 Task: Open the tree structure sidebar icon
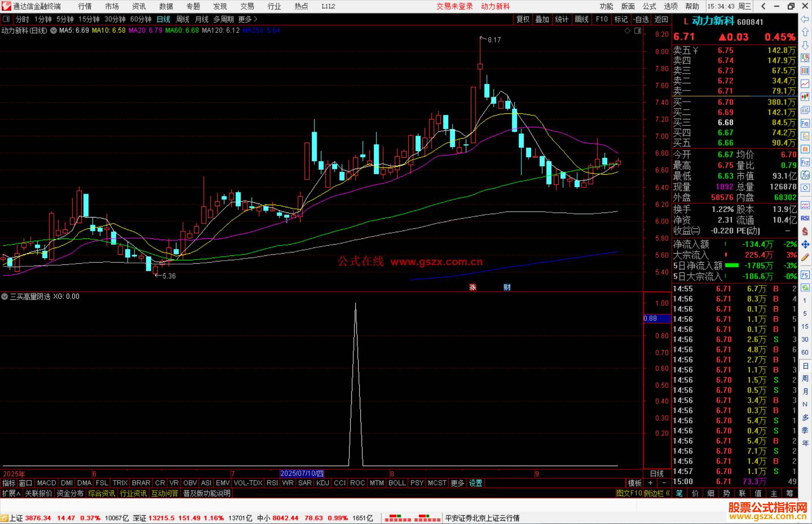(805, 136)
